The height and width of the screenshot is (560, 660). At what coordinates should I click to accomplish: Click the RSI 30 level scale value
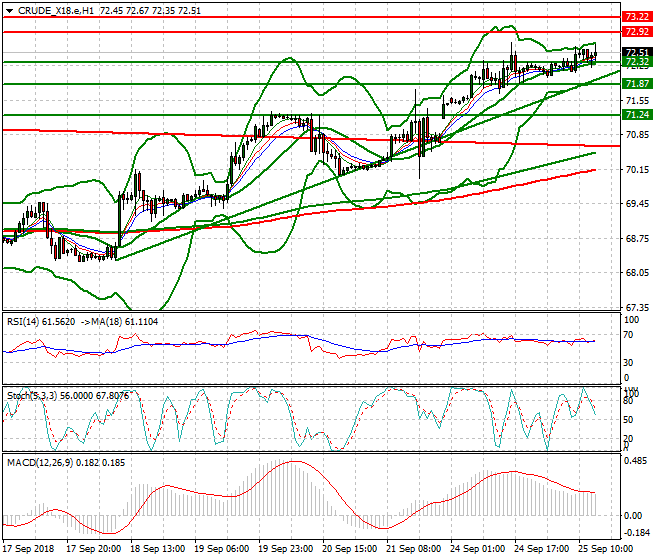coord(628,363)
